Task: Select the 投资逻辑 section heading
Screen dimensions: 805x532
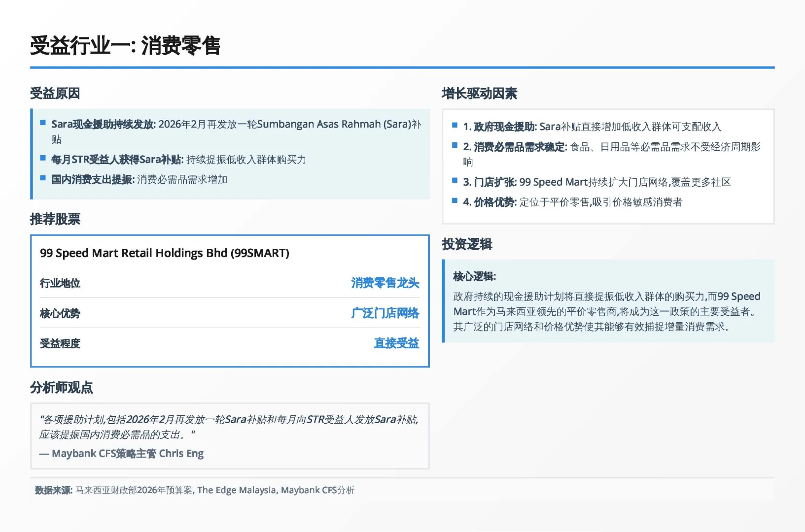Action: click(x=467, y=244)
